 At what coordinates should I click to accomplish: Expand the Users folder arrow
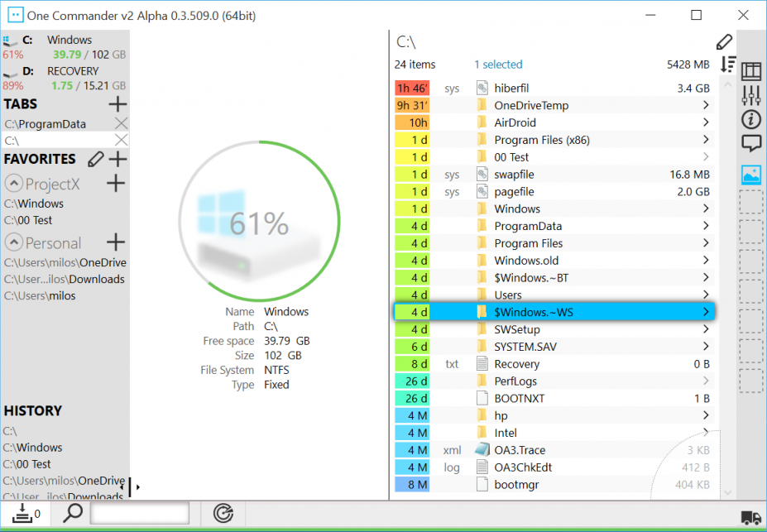[x=706, y=295]
